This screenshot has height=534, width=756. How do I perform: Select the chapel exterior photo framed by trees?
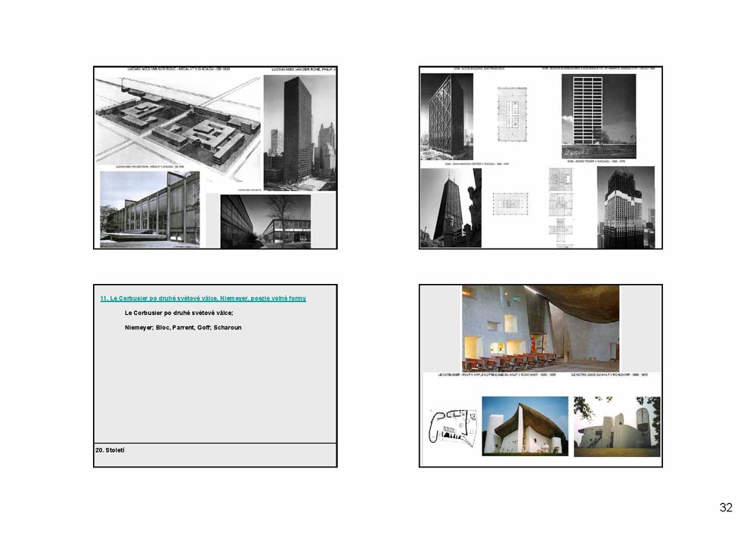617,426
